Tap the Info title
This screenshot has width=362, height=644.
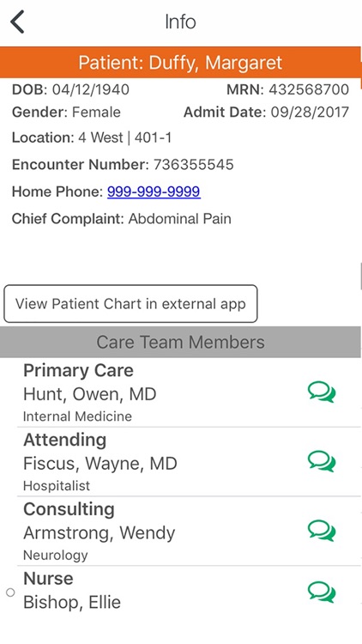[x=181, y=21]
